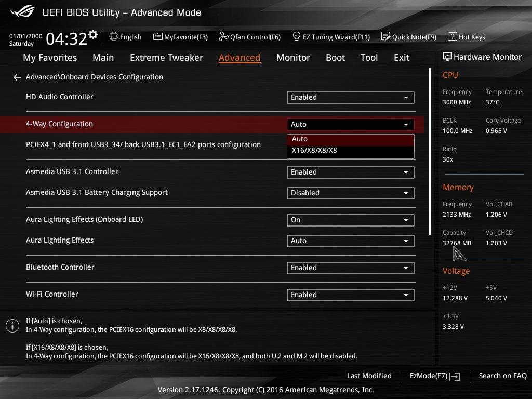
Task: Open the Aura Lighting Effects Auto dropdown
Action: (x=351, y=241)
